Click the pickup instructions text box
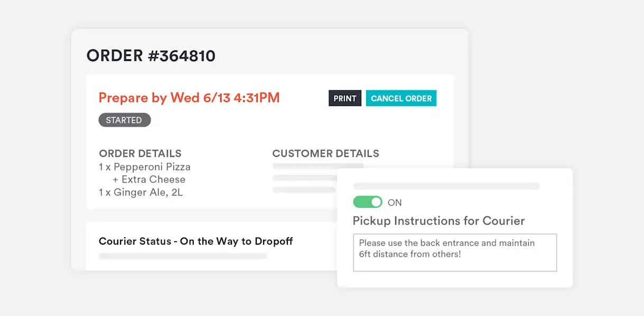Screen dimensions: 644x316 coord(454,253)
